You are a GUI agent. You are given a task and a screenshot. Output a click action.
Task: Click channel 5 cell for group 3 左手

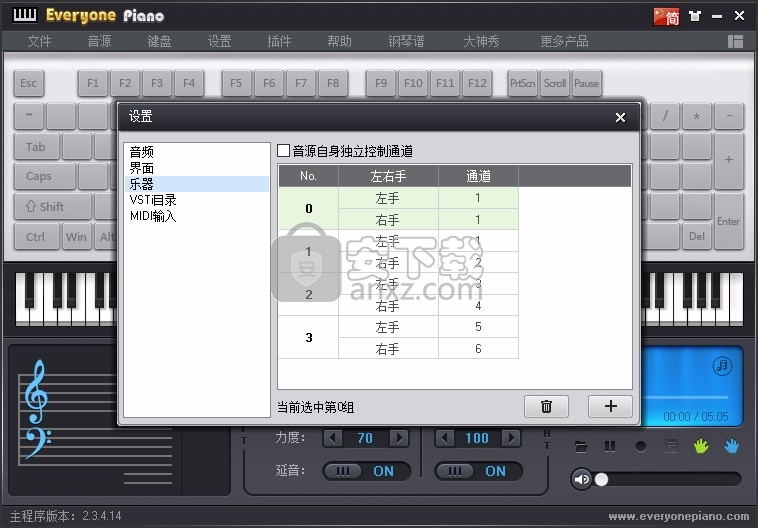pos(478,327)
